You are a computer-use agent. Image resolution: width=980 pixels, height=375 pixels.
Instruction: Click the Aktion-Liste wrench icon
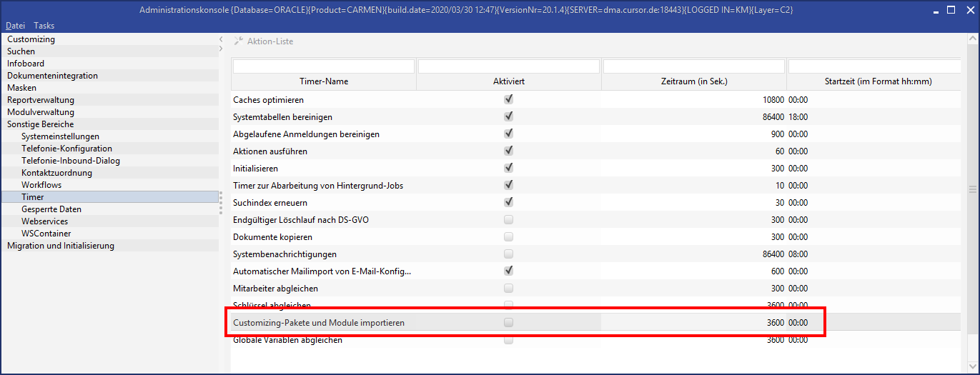click(x=239, y=41)
